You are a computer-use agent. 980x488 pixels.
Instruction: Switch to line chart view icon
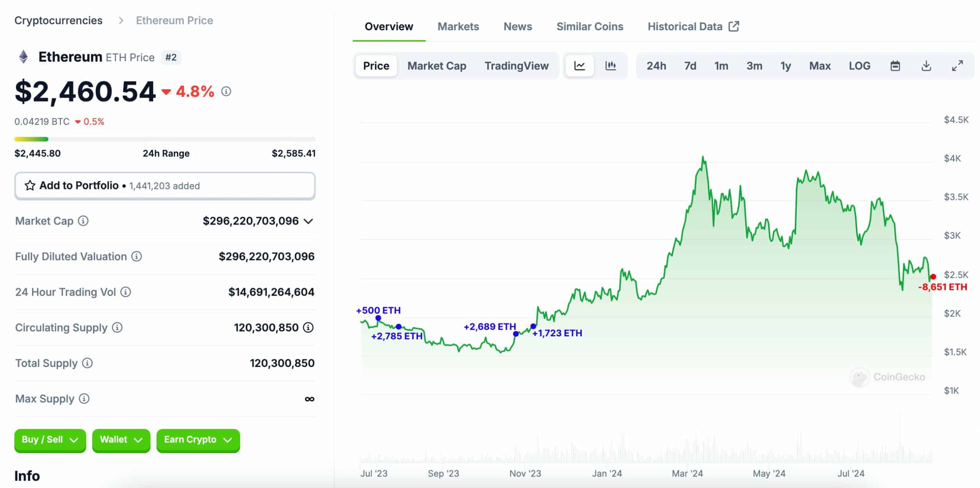point(580,66)
